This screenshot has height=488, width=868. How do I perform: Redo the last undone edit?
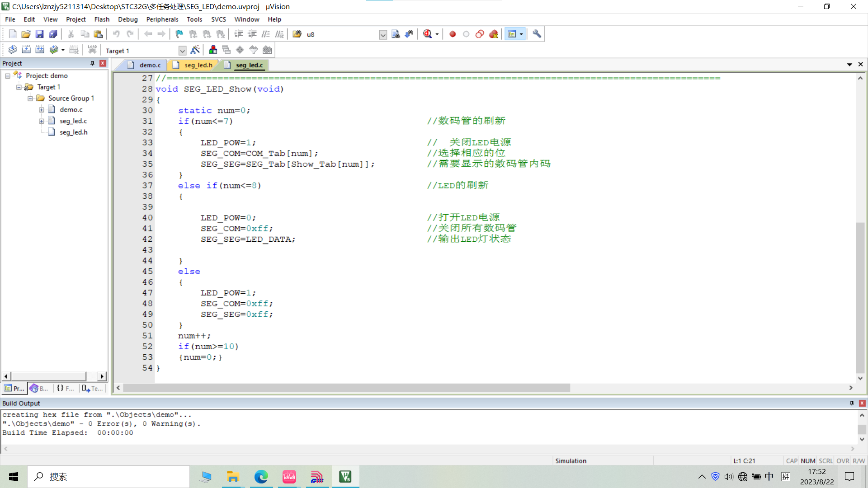130,34
